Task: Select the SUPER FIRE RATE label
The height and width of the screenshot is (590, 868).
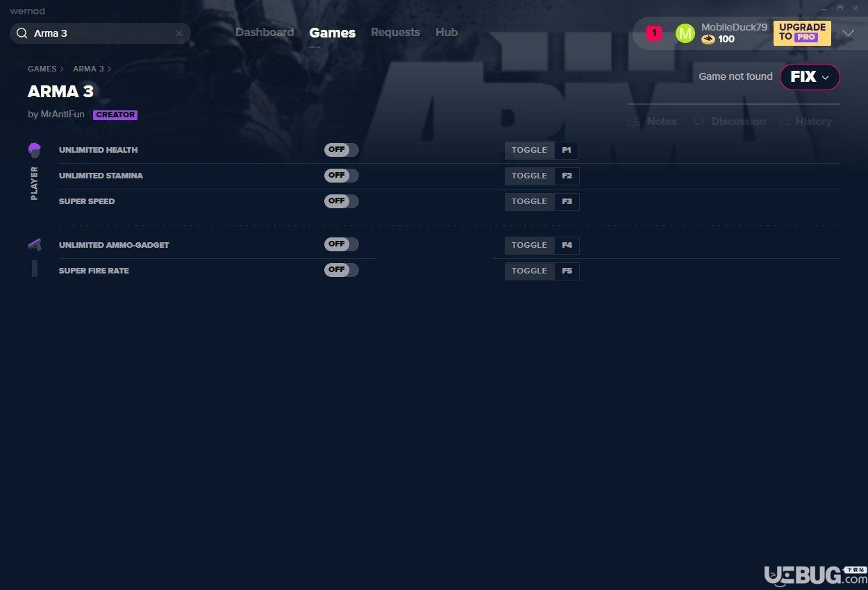Action: tap(94, 271)
